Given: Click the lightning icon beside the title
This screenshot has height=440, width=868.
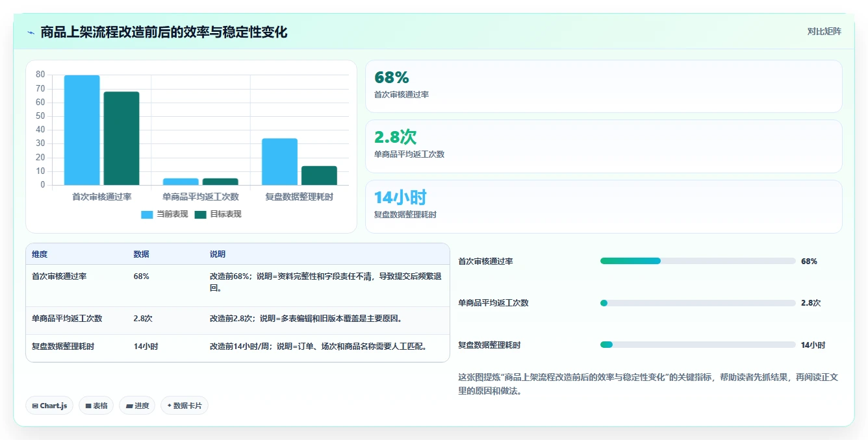Looking at the screenshot, I should pos(31,32).
